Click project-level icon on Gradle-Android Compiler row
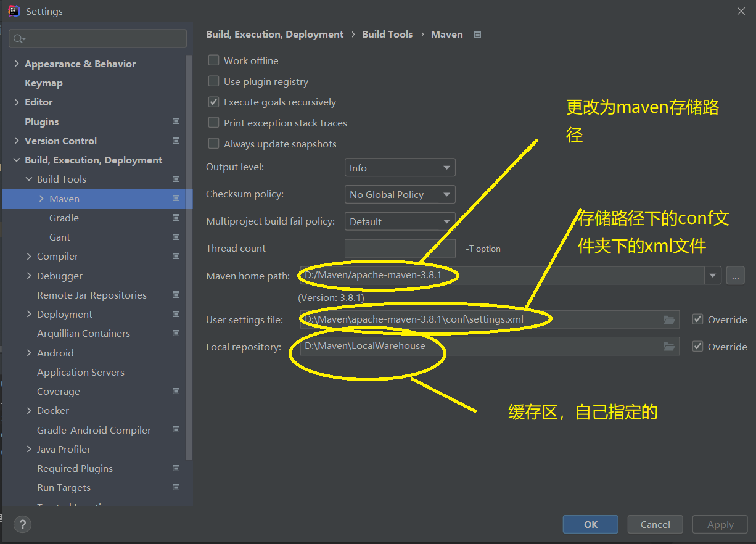The width and height of the screenshot is (756, 544). [176, 430]
